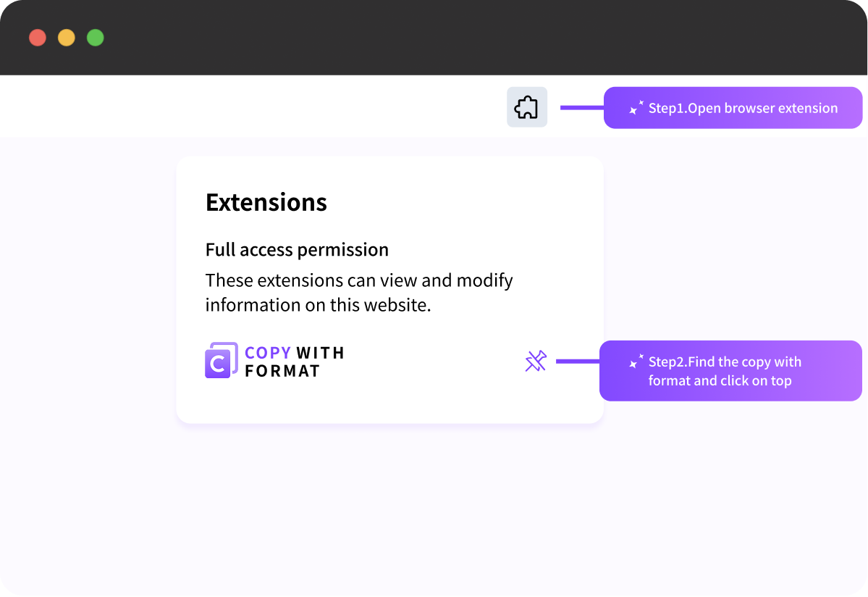The height and width of the screenshot is (597, 868).
Task: Click the green maximize window dot
Action: (x=96, y=38)
